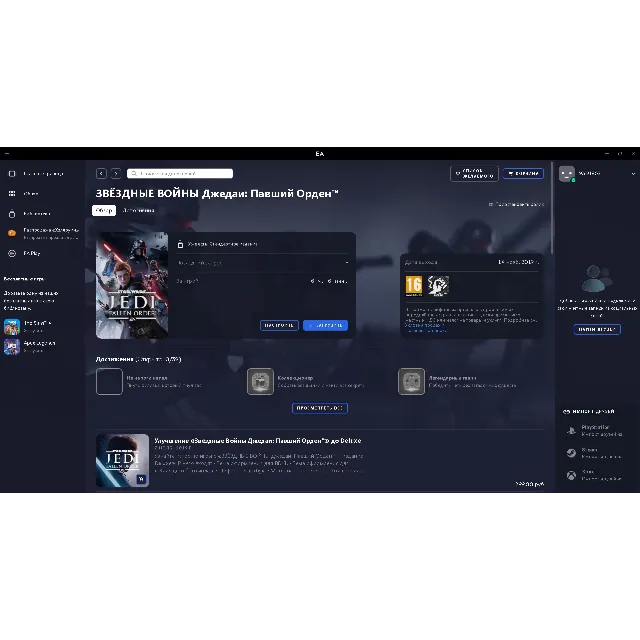This screenshot has width=640, height=640.
Task: Click the PlayStation logo in friends import
Action: coord(571,431)
